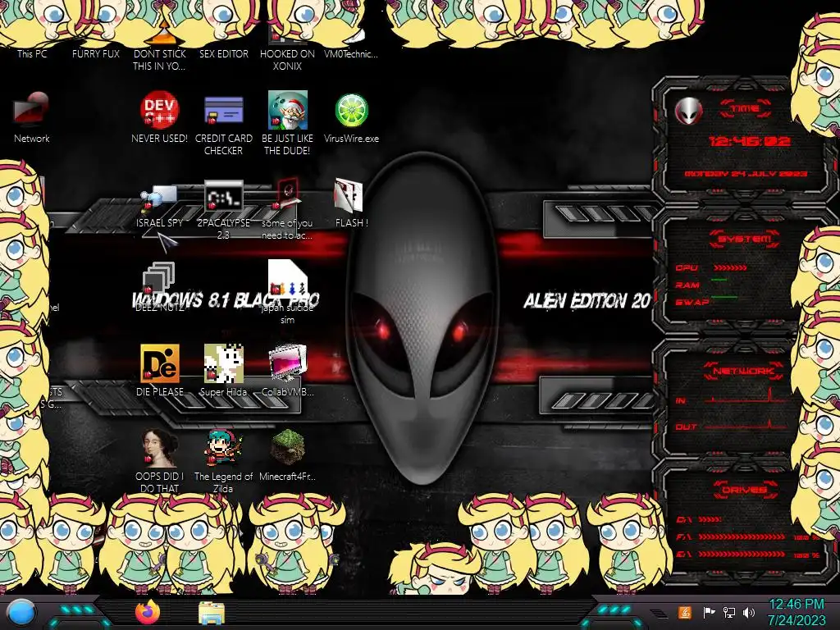Click the DRIVES widget header

click(745, 490)
